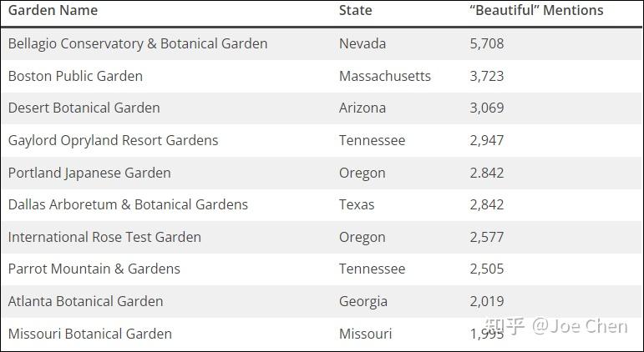644x352 pixels.
Task: Select the Massachusetts state cell
Action: (x=385, y=76)
